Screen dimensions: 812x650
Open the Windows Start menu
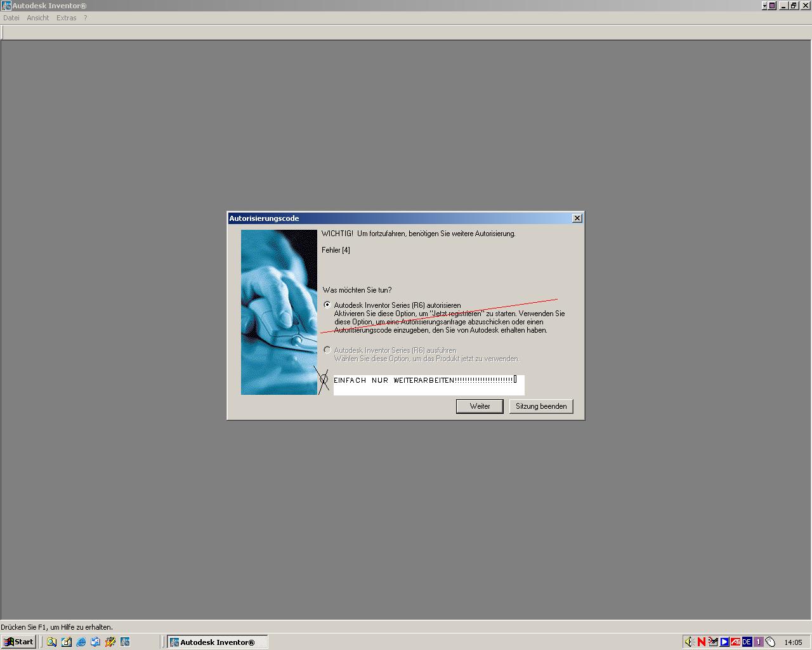tap(18, 642)
